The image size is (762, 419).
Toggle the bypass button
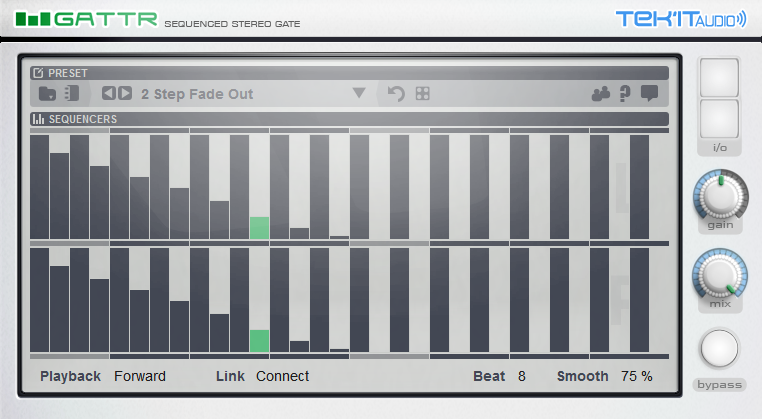pos(719,349)
